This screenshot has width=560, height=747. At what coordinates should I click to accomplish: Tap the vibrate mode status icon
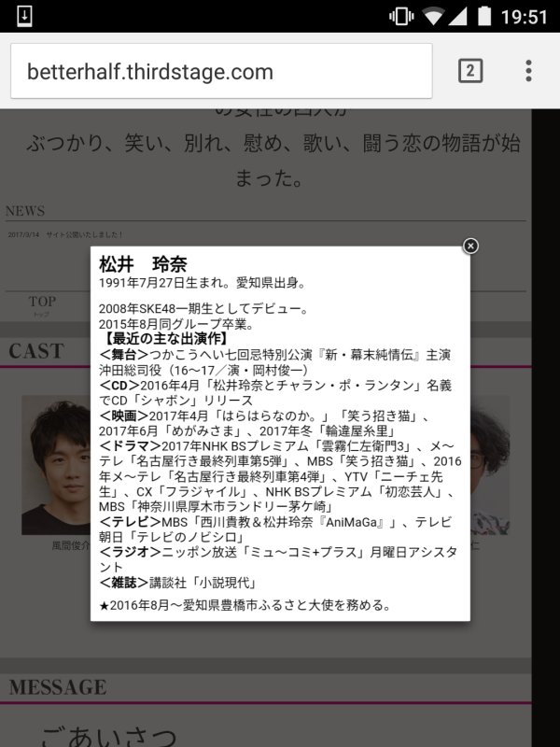(401, 17)
